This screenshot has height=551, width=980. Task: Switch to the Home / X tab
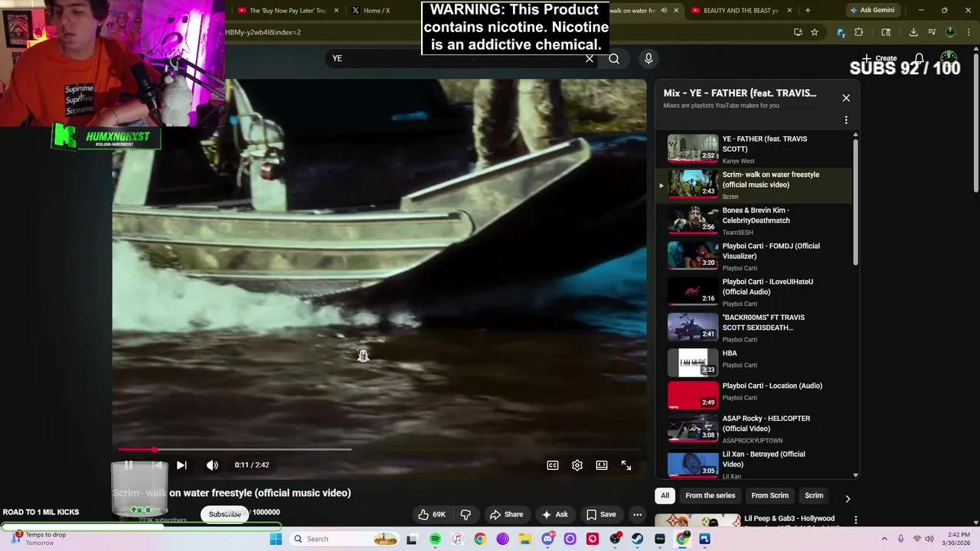(x=376, y=11)
